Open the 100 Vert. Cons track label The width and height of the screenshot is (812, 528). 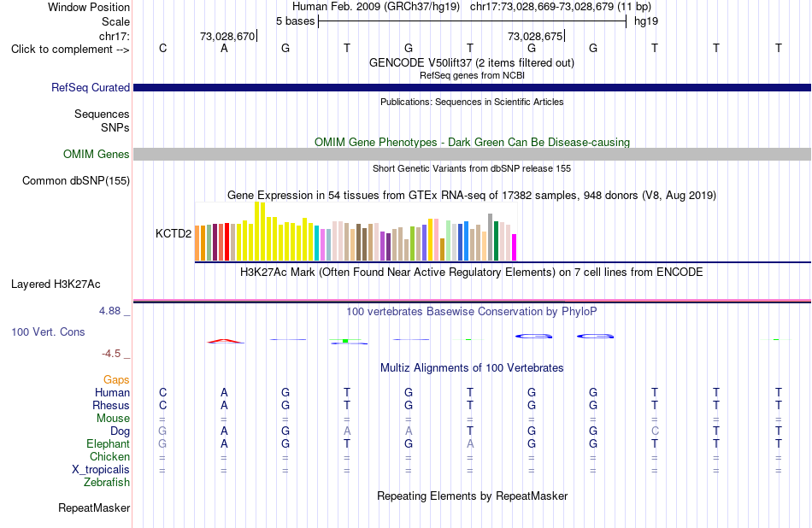(48, 331)
